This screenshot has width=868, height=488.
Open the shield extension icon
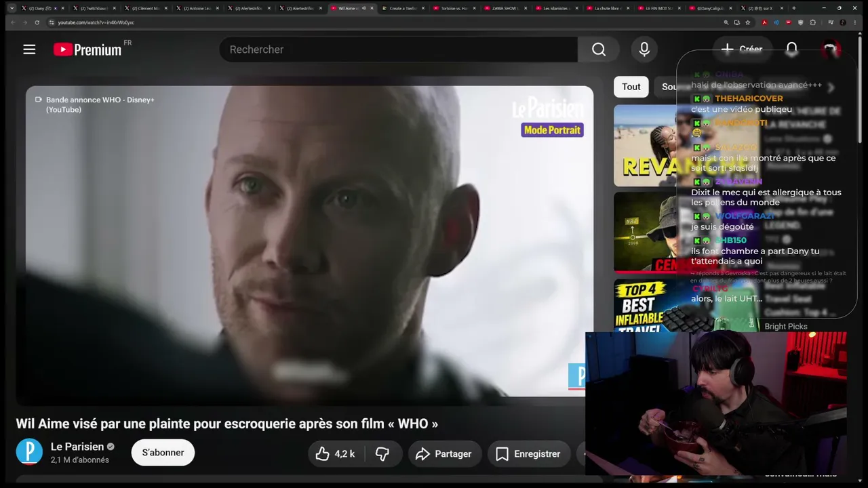[801, 22]
